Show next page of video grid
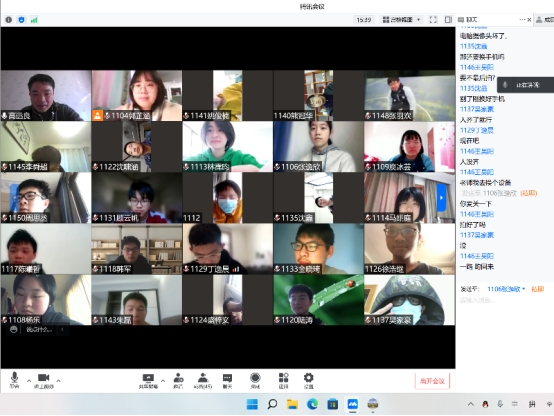This screenshot has width=554, height=416. 441,198
